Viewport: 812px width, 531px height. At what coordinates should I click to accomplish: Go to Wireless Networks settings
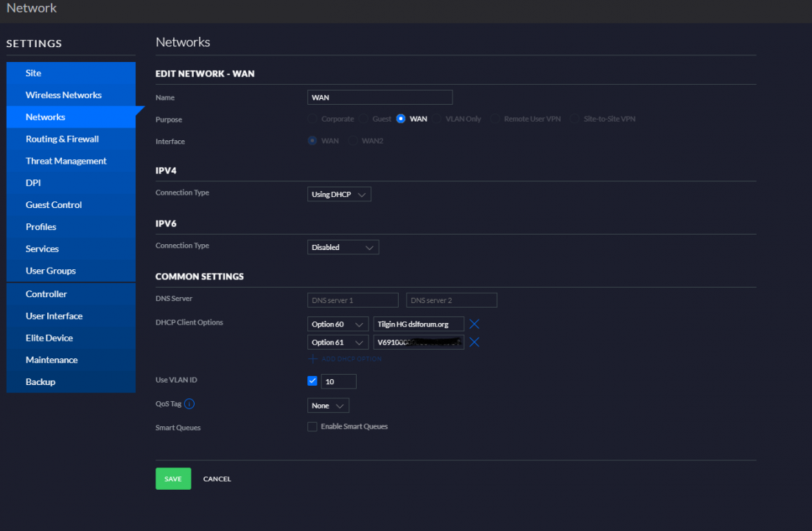63,95
